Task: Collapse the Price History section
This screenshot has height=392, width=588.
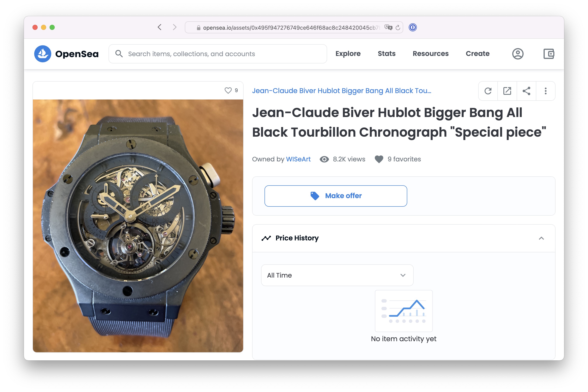Action: pos(542,238)
